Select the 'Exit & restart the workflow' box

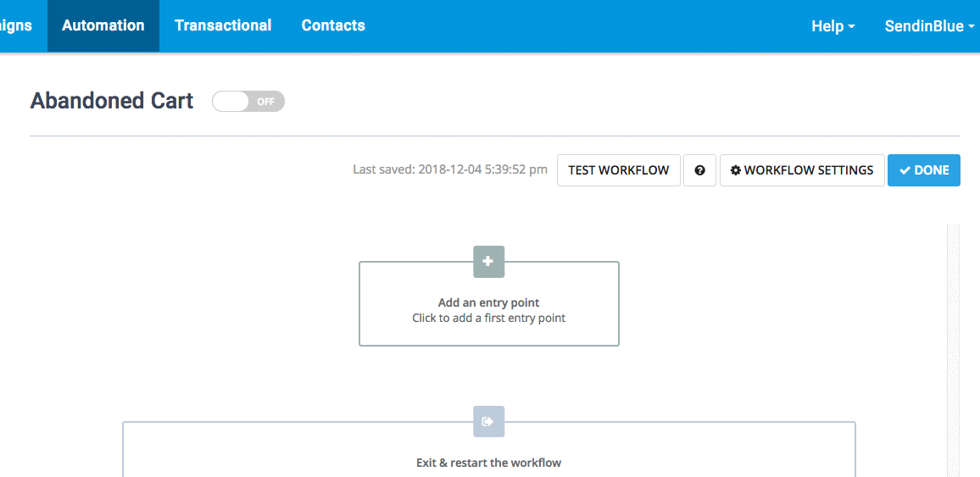pos(488,458)
